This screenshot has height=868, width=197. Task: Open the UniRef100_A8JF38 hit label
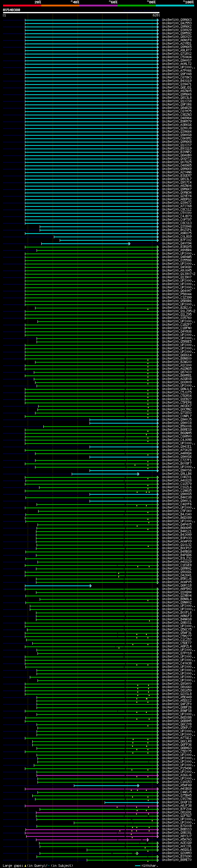(x=177, y=806)
